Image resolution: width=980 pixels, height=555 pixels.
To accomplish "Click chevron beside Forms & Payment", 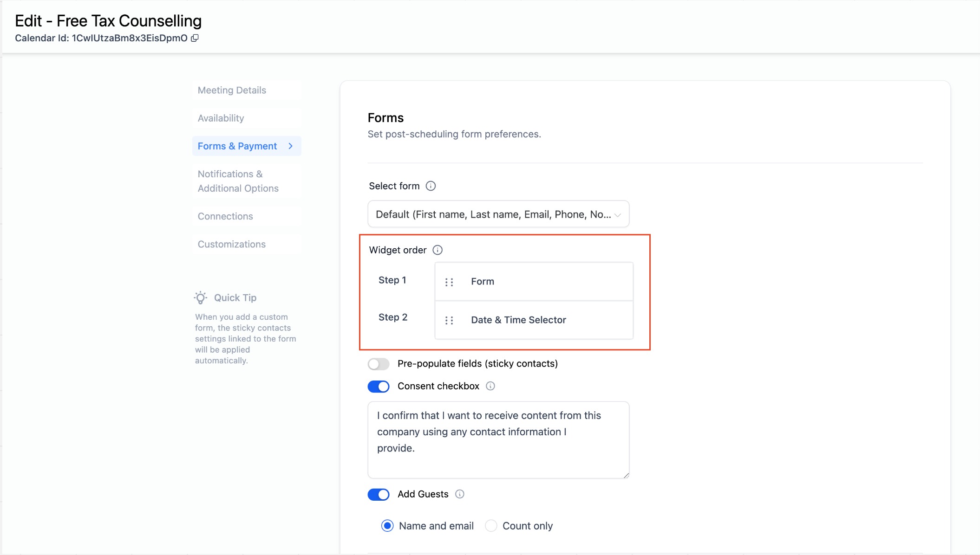I will point(291,146).
